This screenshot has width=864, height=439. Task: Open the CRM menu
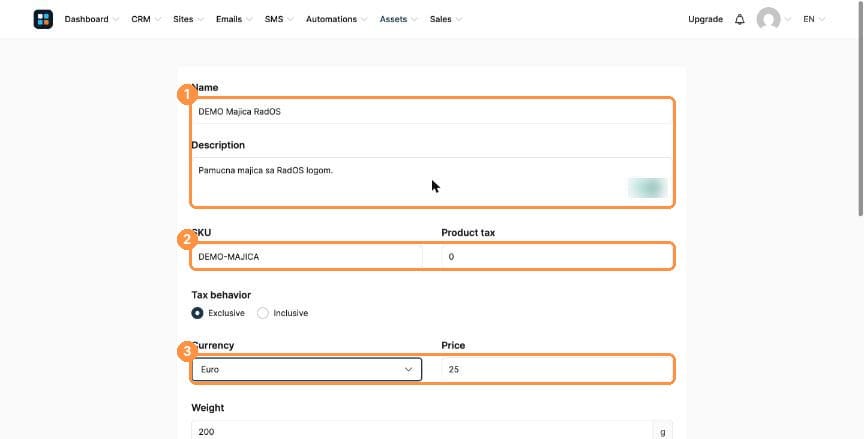(146, 19)
